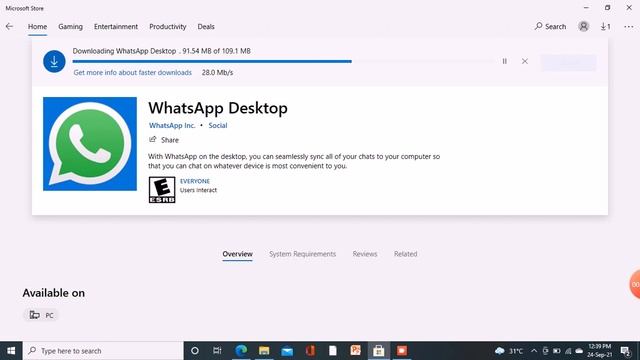This screenshot has width=640, height=360.
Task: Open File Explorer from taskbar
Action: click(x=264, y=351)
